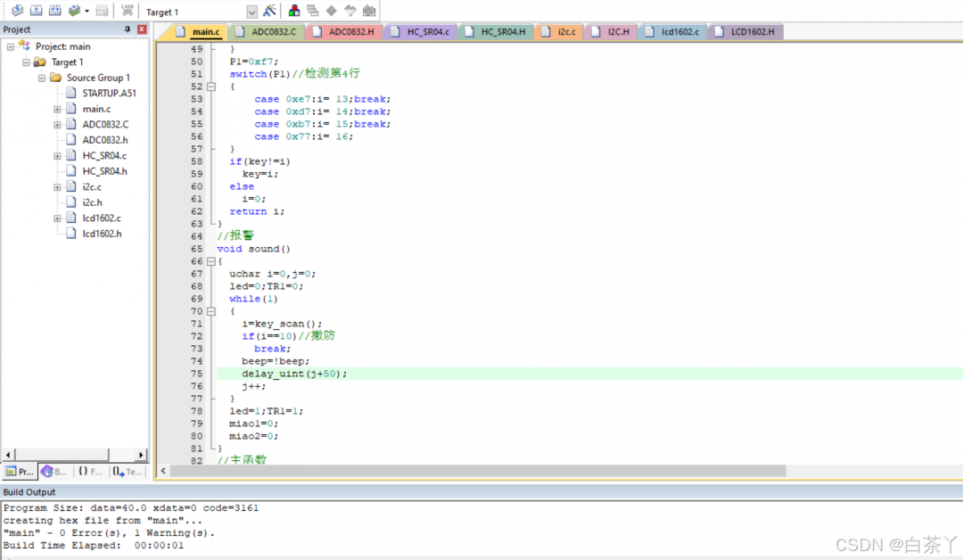Image resolution: width=963 pixels, height=560 pixels.
Task: Click the Download to flash (LOAD) icon
Action: pyautogui.click(x=128, y=11)
